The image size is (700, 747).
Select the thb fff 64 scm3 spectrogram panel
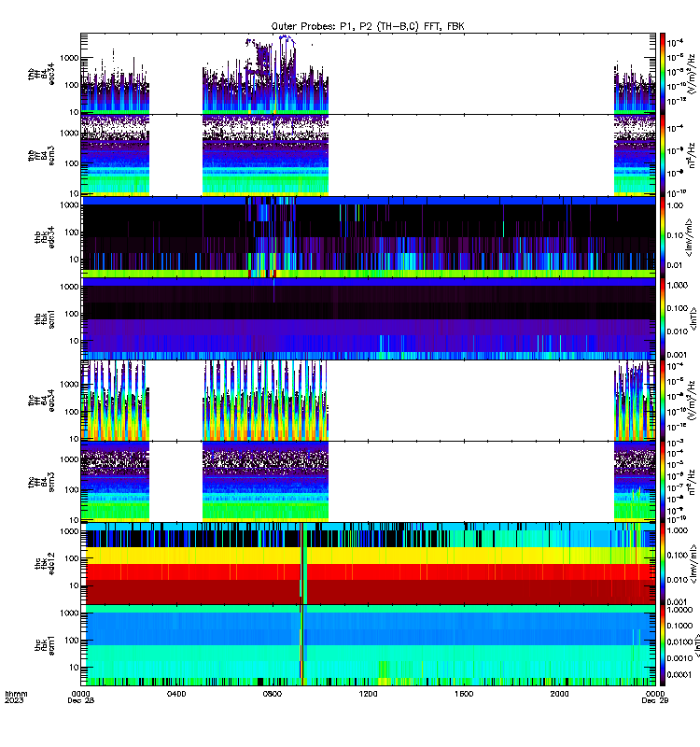click(368, 155)
